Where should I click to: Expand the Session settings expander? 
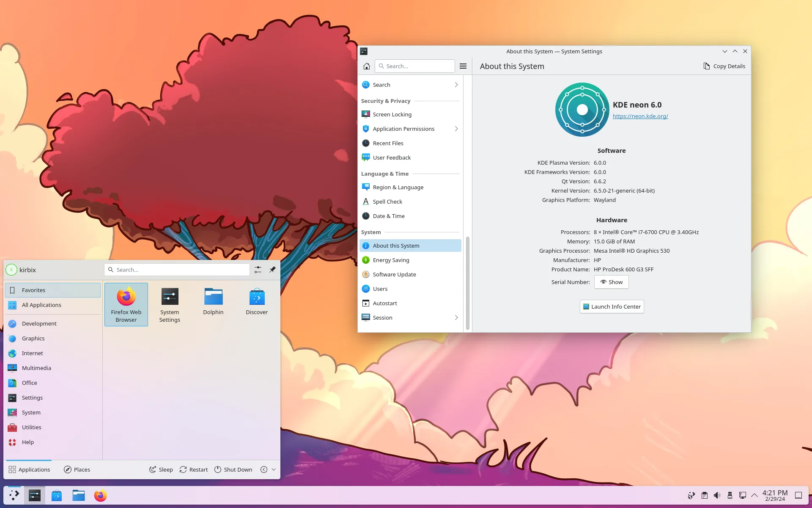455,317
